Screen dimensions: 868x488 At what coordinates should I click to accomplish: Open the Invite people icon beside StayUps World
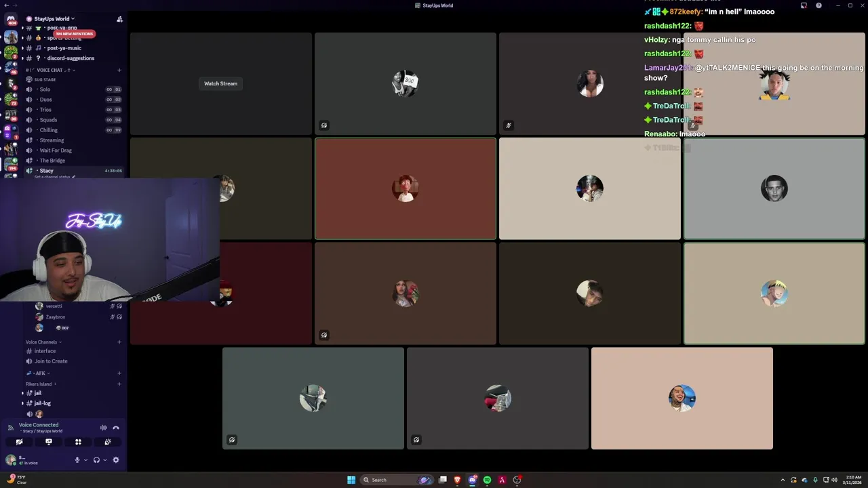pos(119,19)
